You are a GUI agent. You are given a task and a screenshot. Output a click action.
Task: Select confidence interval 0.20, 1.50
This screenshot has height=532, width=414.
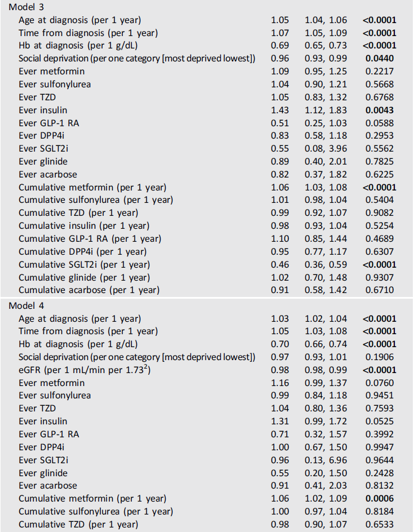(322, 473)
